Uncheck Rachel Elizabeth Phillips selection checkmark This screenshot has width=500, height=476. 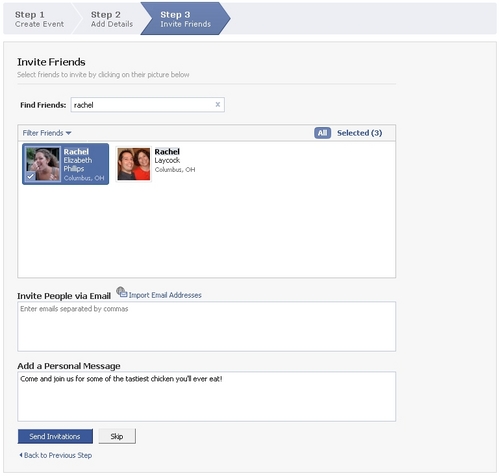coord(30,176)
